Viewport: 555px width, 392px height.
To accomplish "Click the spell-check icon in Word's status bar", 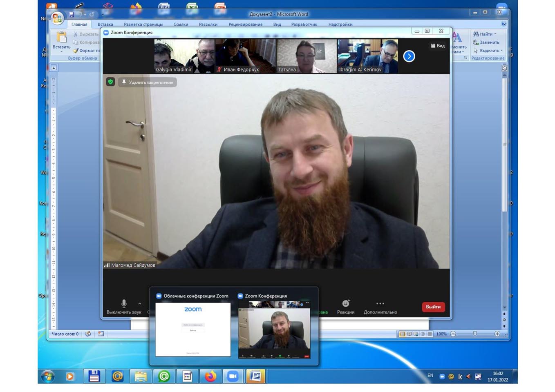I will [x=88, y=334].
